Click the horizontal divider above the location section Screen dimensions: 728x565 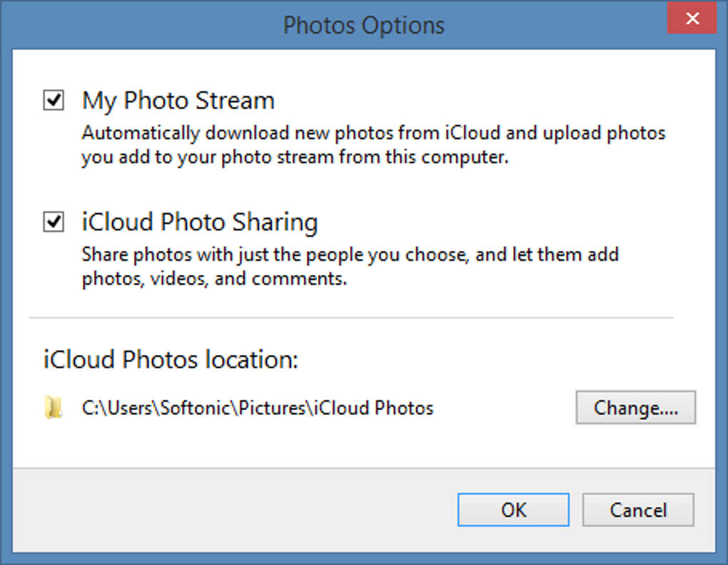click(350, 317)
